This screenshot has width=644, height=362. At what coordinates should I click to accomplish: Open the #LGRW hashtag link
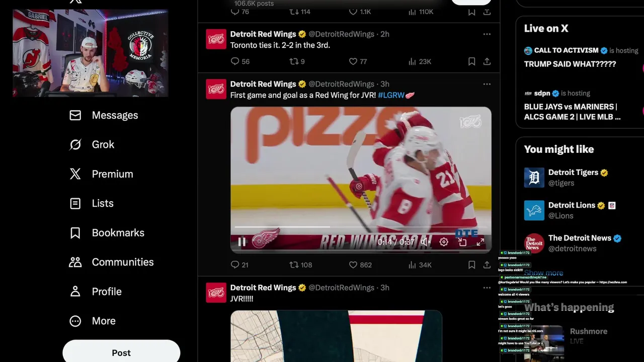(x=391, y=95)
